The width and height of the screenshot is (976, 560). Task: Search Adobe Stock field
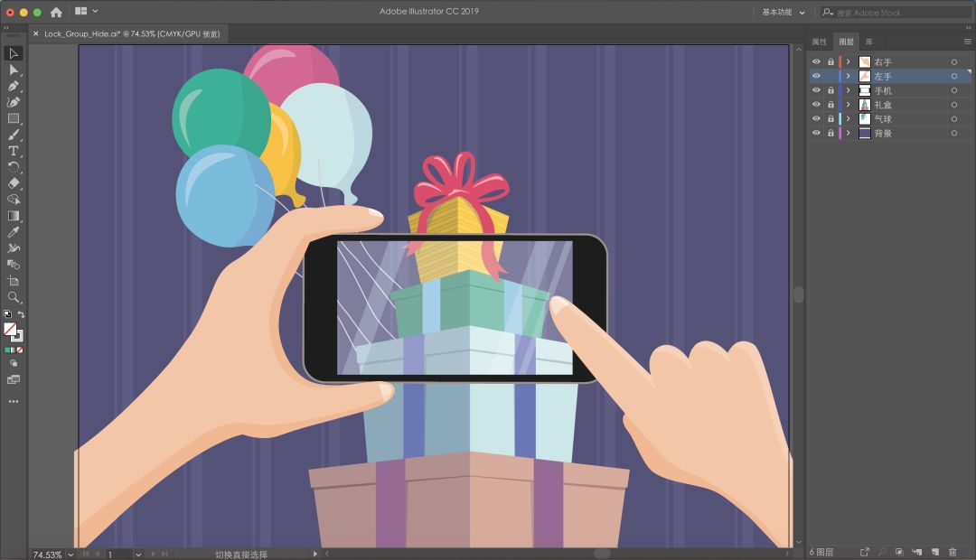click(x=896, y=13)
